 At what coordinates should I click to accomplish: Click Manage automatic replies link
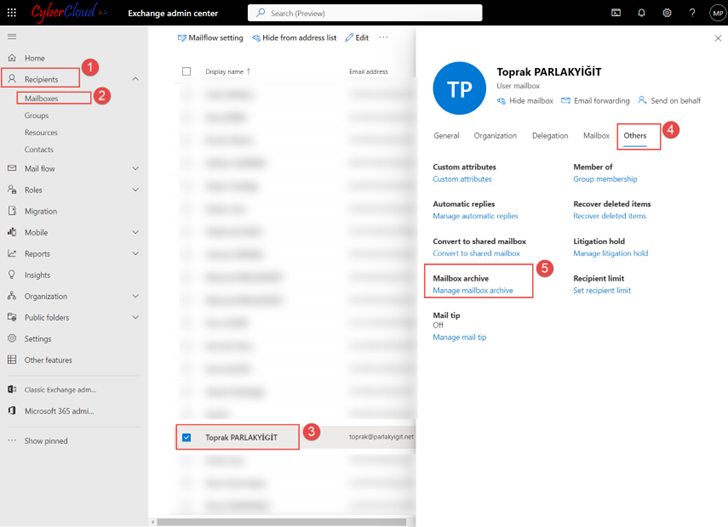tap(475, 216)
